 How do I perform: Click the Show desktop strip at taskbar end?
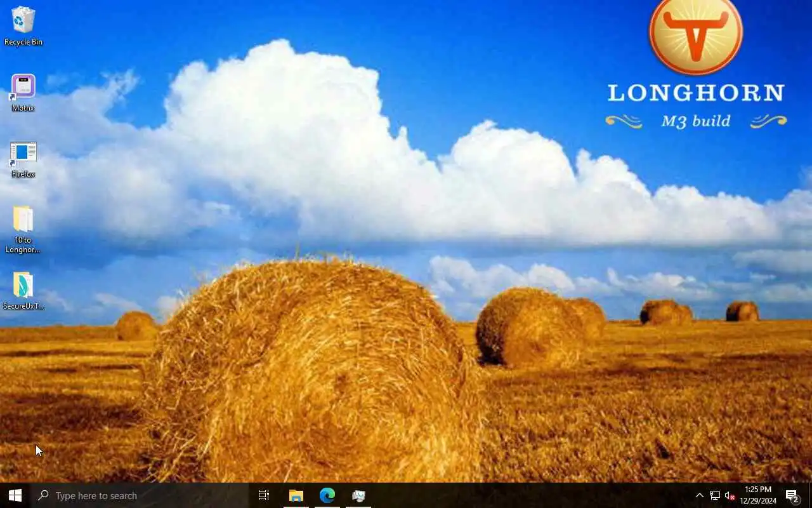click(810, 495)
